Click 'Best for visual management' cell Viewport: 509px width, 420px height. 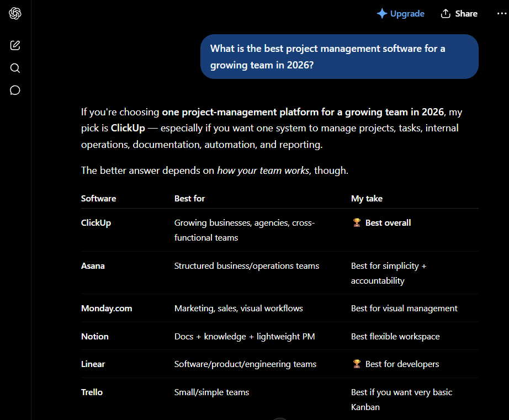point(404,309)
